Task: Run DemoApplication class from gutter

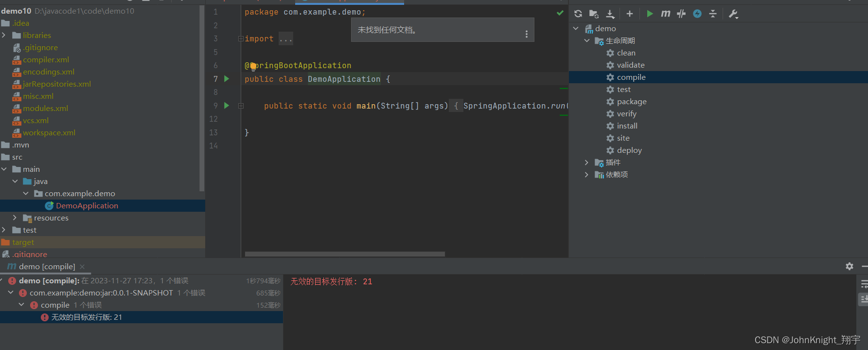Action: (227, 78)
